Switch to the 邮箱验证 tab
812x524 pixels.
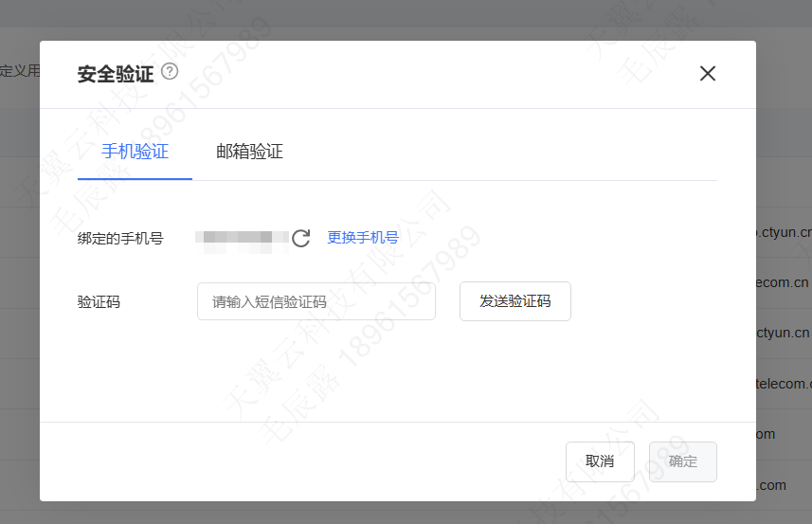click(x=249, y=152)
